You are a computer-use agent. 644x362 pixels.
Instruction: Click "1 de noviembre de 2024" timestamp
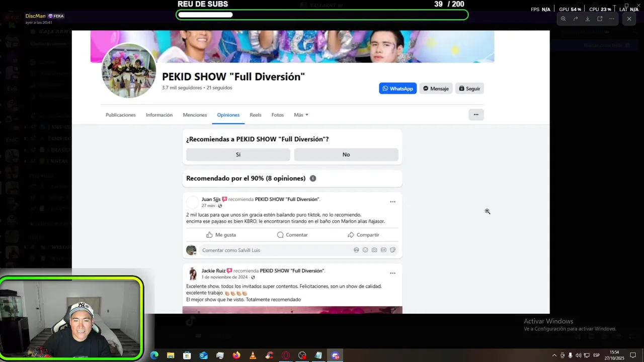click(x=225, y=277)
